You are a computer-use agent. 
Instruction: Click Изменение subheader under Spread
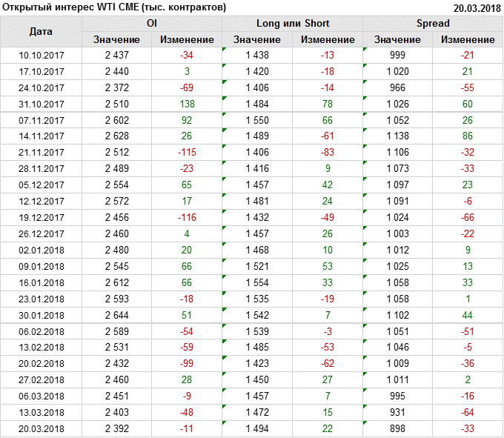(x=467, y=39)
